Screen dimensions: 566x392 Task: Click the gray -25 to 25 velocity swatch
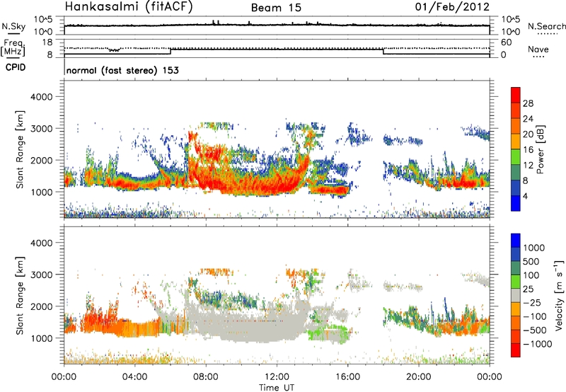[516, 295]
